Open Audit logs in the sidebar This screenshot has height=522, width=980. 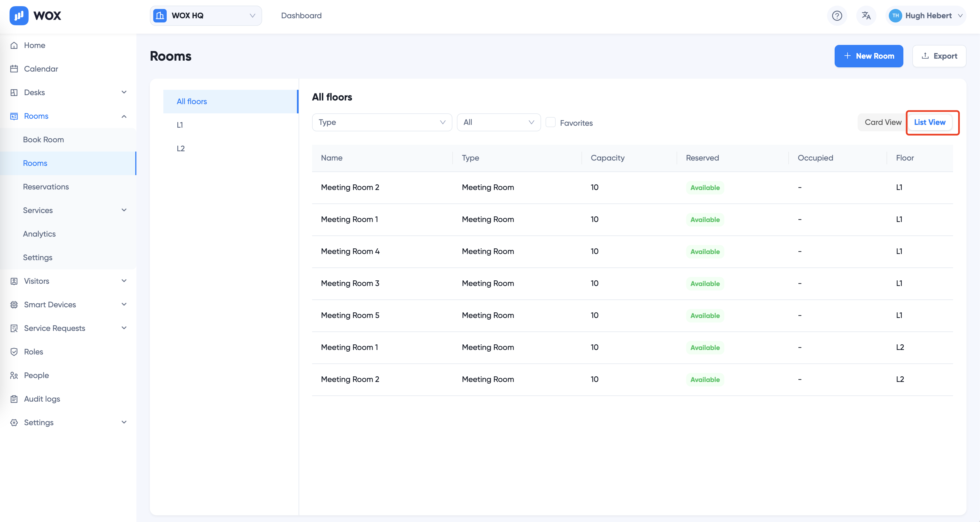click(68, 399)
